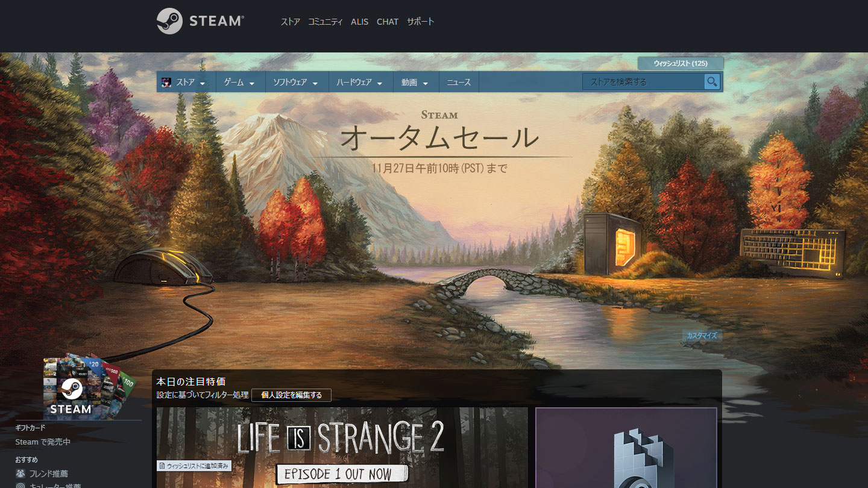Open the フレンド推薦 link

pos(48,474)
